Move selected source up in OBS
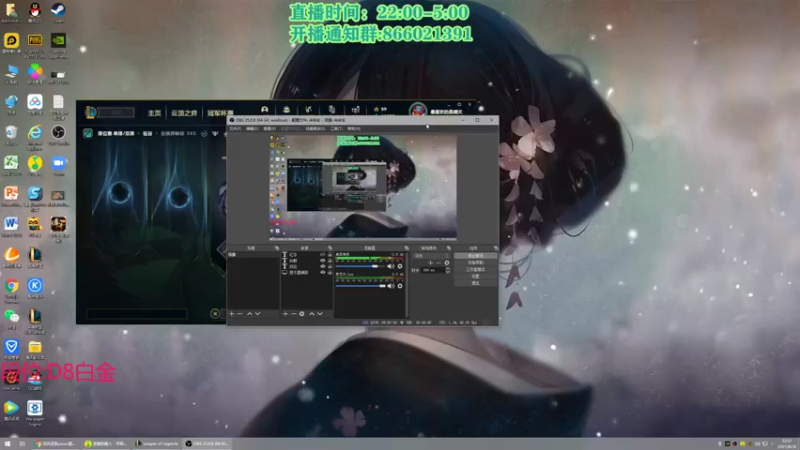This screenshot has width=800, height=450. 312,314
